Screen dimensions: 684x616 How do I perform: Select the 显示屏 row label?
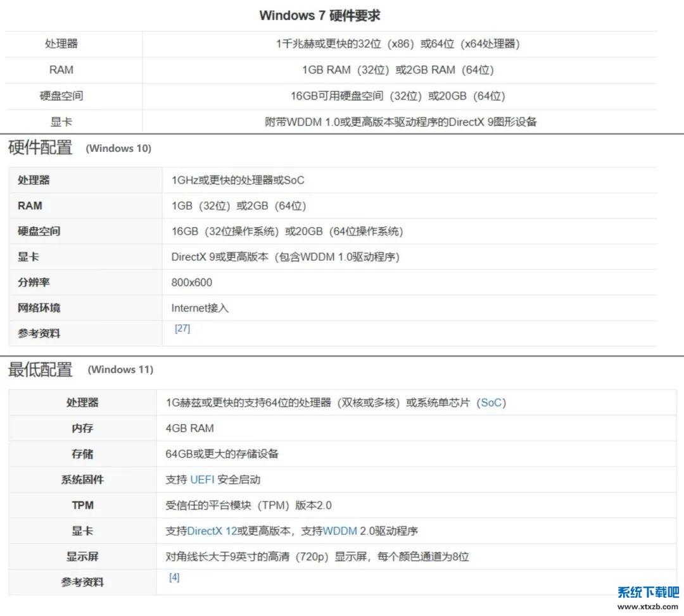pyautogui.click(x=82, y=557)
